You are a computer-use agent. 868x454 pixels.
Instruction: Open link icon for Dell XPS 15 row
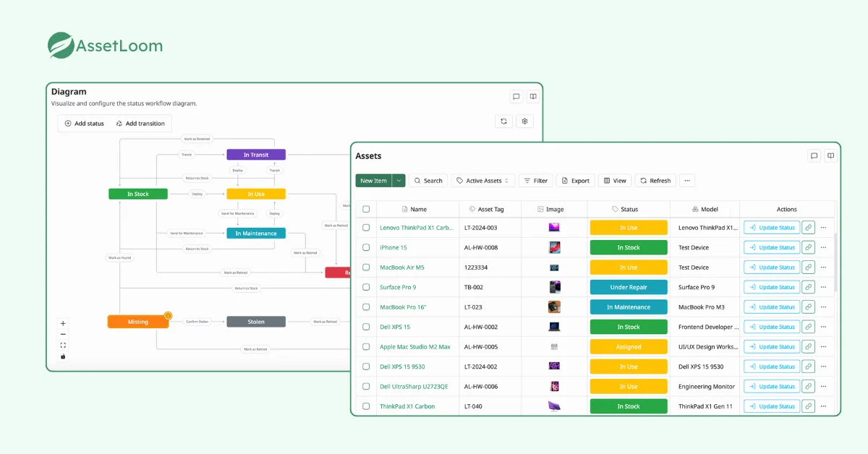point(809,327)
